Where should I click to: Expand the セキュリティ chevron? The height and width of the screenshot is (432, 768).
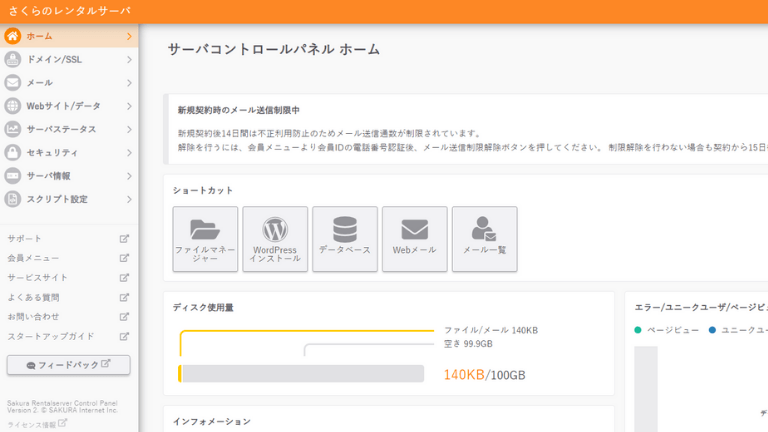click(129, 152)
